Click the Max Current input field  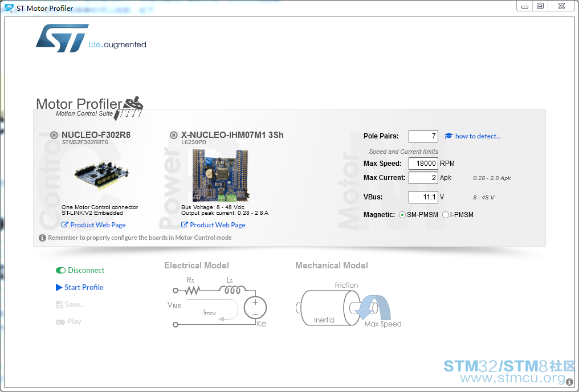tap(423, 178)
